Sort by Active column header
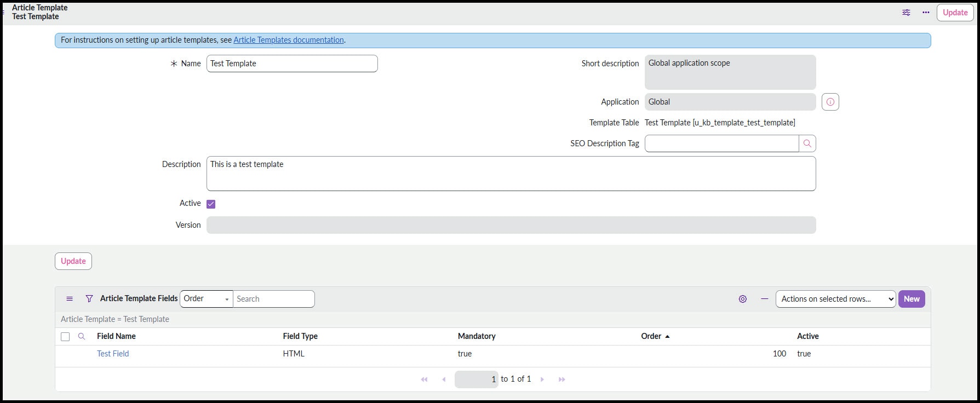980x403 pixels. point(808,336)
